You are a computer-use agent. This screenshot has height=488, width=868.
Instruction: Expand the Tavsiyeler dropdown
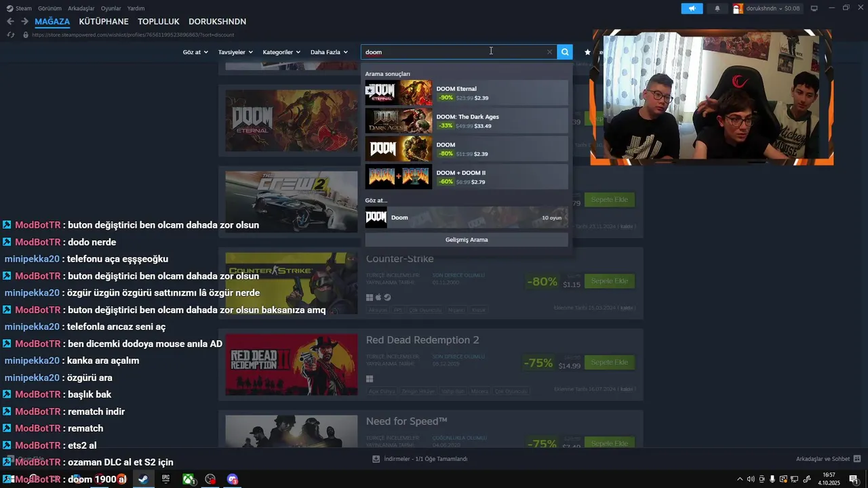point(235,52)
